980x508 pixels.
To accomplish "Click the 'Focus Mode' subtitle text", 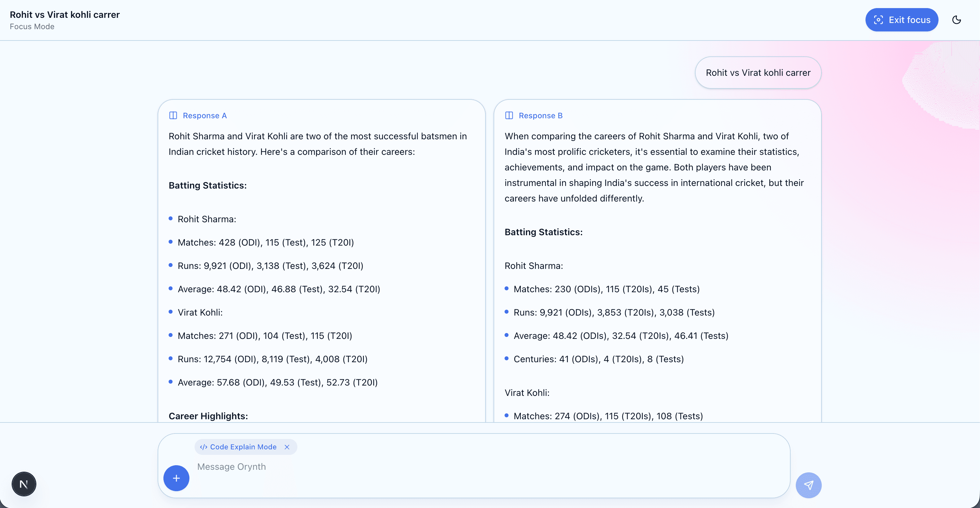I will pyautogui.click(x=32, y=27).
